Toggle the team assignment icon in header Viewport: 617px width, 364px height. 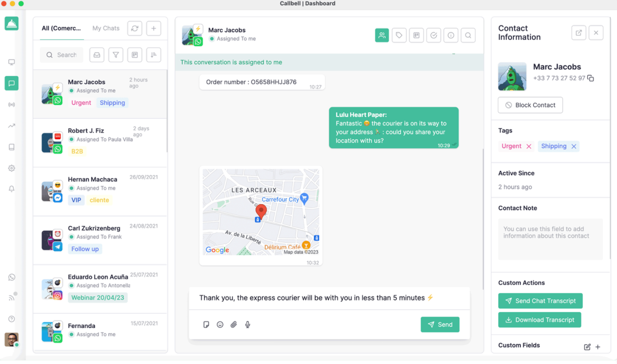point(382,35)
